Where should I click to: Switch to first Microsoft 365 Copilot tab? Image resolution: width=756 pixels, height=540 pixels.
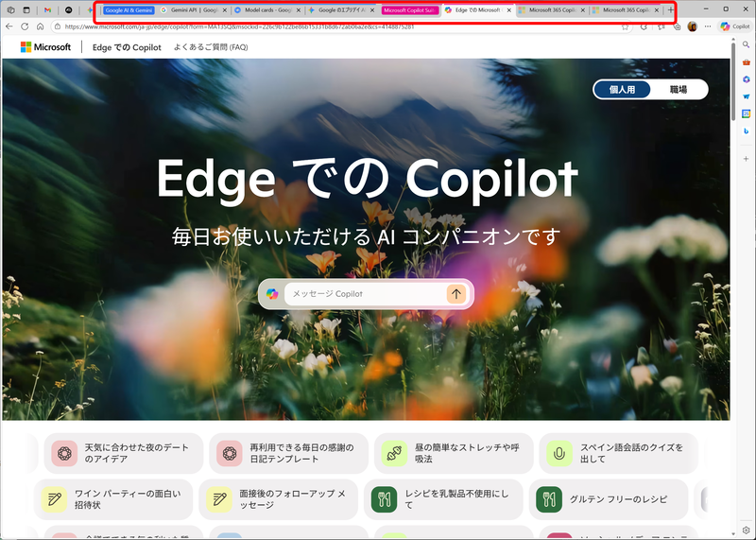pos(552,10)
